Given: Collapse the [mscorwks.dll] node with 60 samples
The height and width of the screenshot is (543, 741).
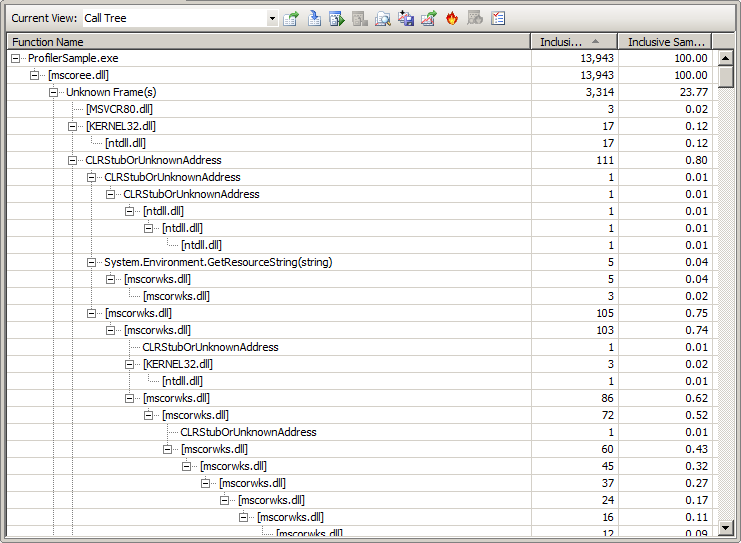Looking at the screenshot, I should coord(167,449).
